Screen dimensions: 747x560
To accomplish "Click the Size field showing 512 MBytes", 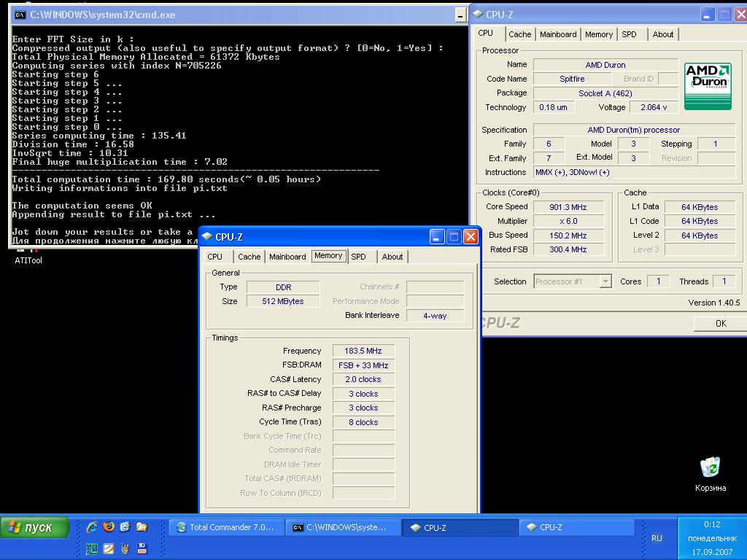I will (x=283, y=301).
